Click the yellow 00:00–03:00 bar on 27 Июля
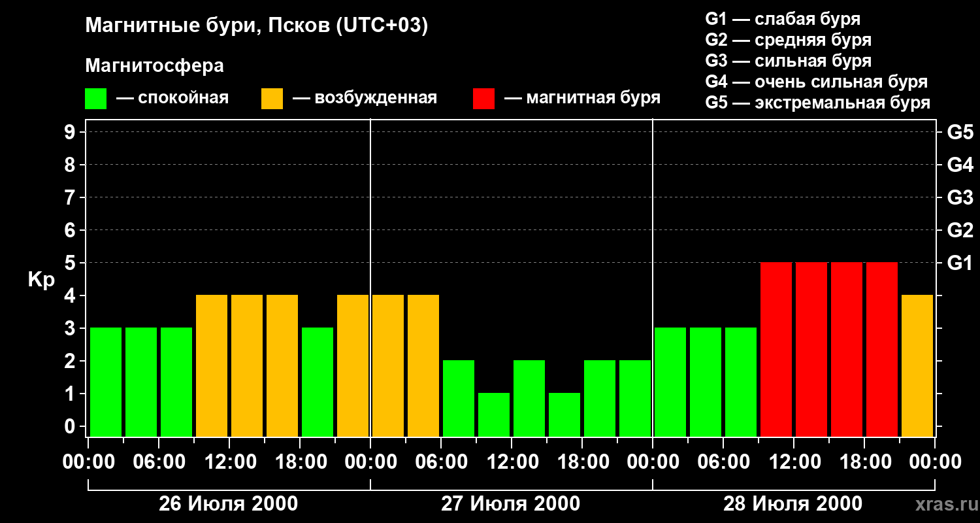The height and width of the screenshot is (523, 980). (x=388, y=365)
